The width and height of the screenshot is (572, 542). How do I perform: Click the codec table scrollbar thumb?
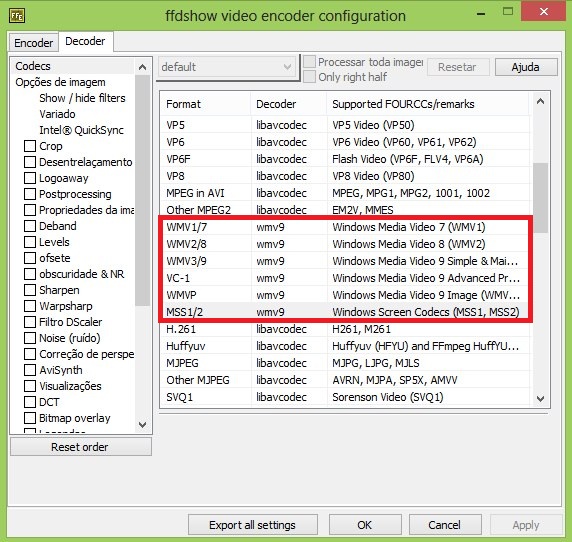[541, 198]
